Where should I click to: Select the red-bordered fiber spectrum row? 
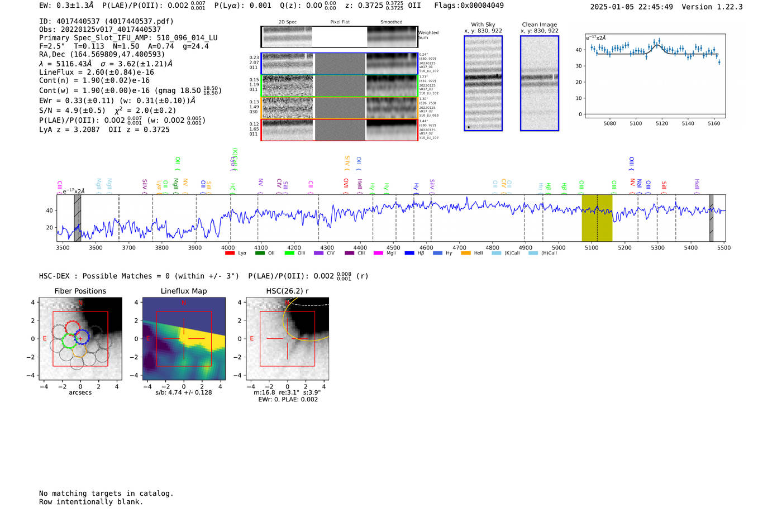[x=340, y=130]
